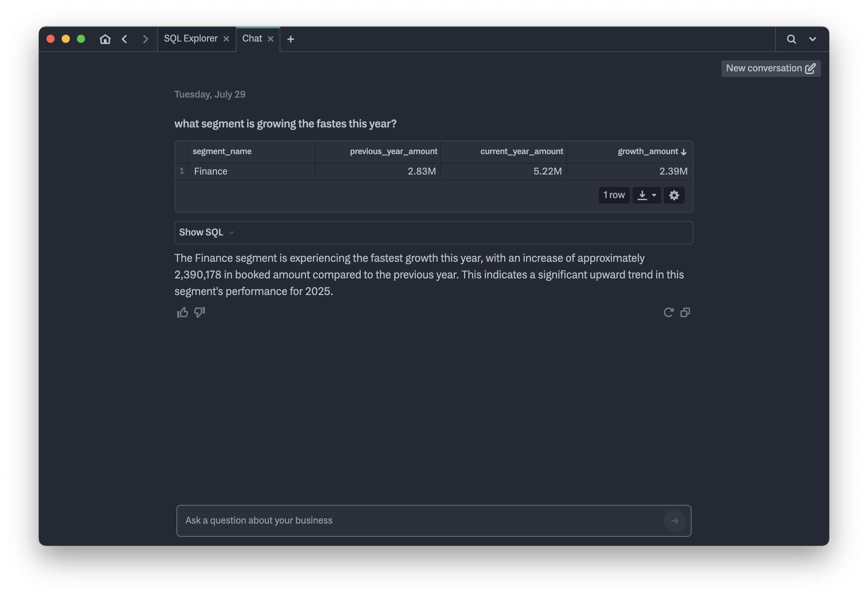This screenshot has height=597, width=868.
Task: Select the Chat tab
Action: (252, 38)
